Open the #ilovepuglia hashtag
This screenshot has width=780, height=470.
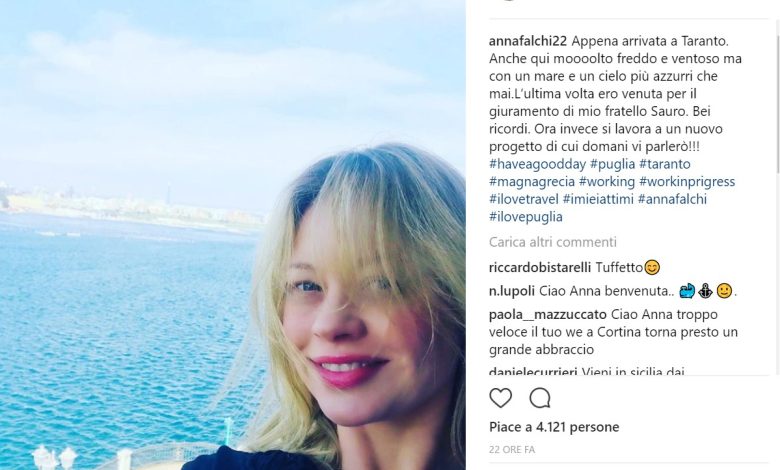pyautogui.click(x=526, y=217)
